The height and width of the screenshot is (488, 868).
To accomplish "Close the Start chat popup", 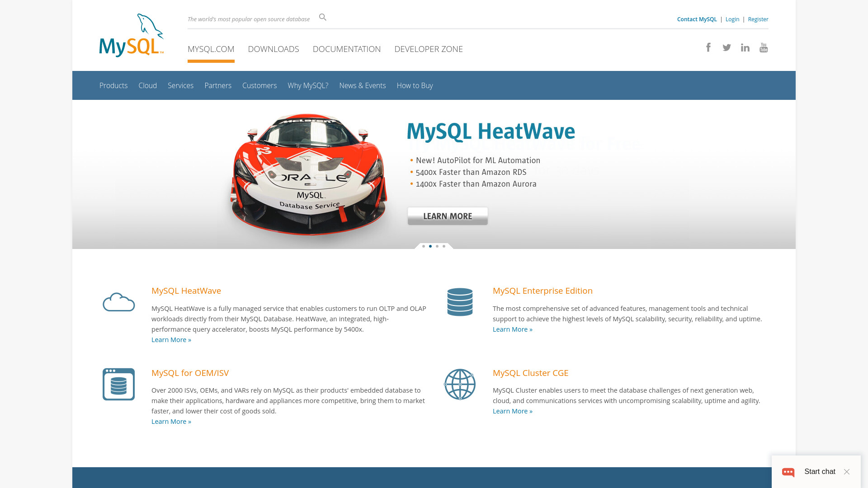I will (847, 472).
